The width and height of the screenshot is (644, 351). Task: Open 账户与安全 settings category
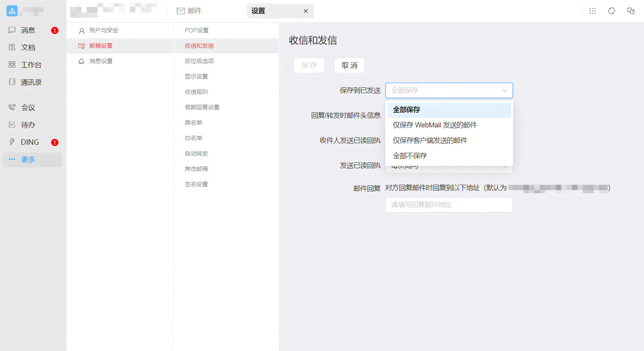[x=119, y=30]
